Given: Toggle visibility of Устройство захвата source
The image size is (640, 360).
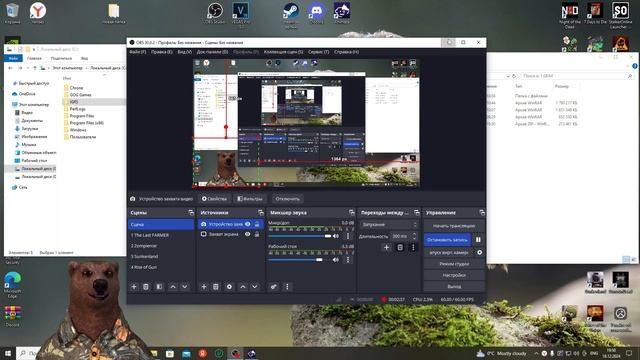Looking at the screenshot, I should (247, 224).
